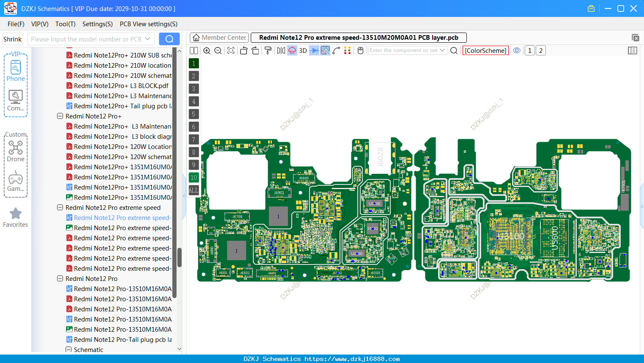Rotate the board clockwise
644x363 pixels.
(x=255, y=50)
